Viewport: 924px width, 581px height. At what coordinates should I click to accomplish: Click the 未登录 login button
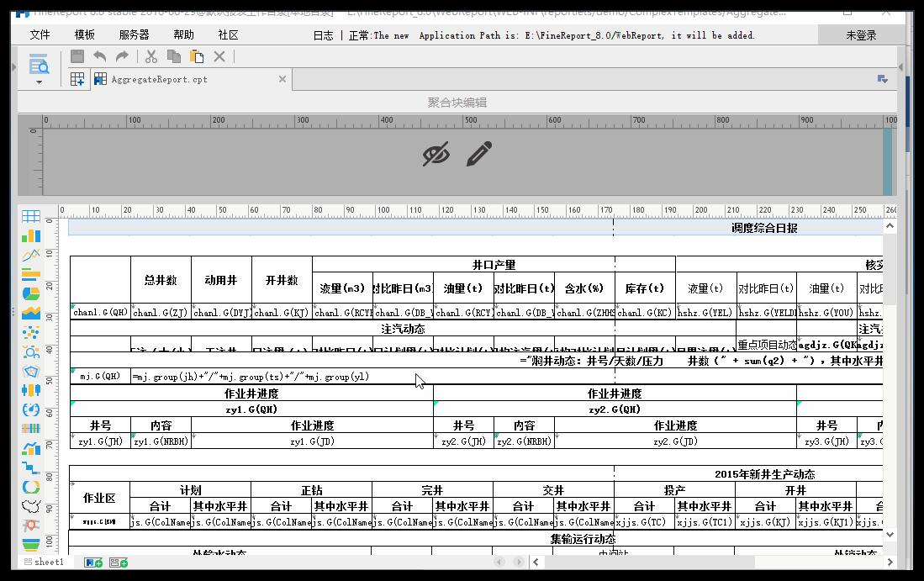[861, 35]
